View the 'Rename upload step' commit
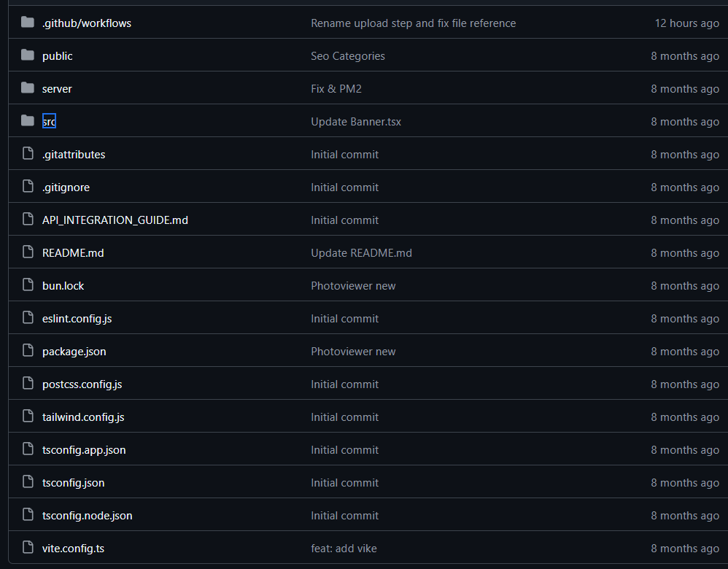Image resolution: width=728 pixels, height=569 pixels. tap(413, 23)
